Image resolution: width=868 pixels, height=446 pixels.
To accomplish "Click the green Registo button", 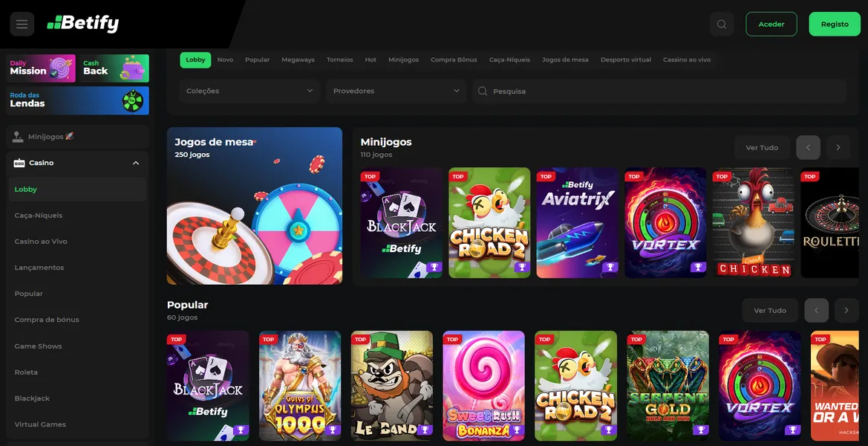I will pos(835,23).
